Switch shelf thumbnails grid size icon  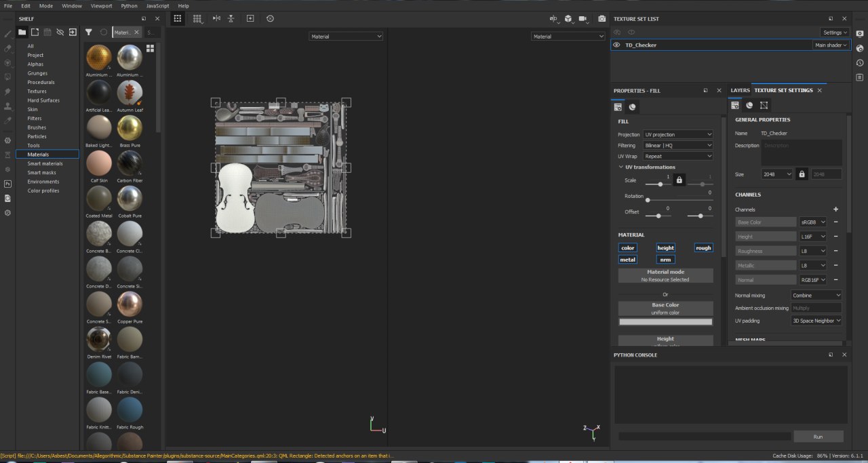[150, 48]
